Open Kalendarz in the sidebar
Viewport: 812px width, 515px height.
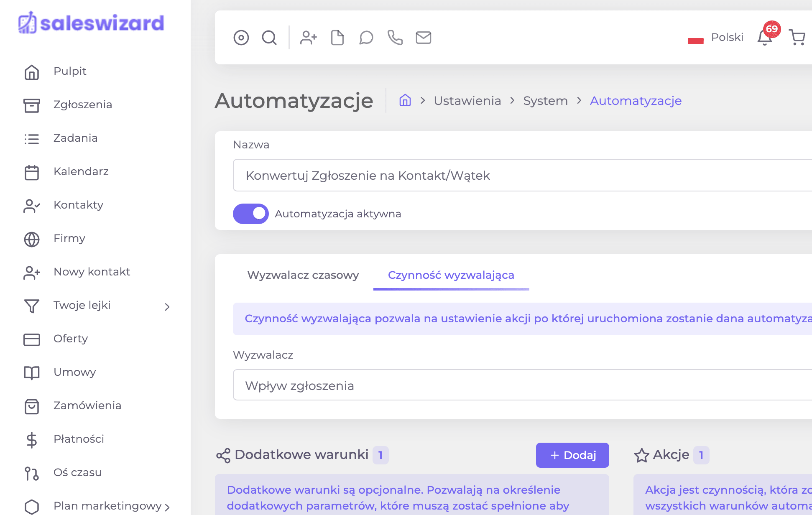click(81, 171)
